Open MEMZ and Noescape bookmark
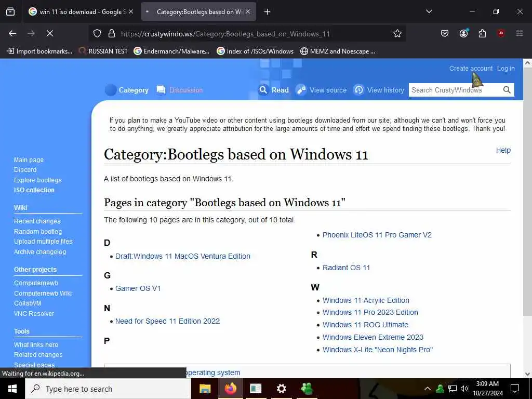The width and height of the screenshot is (532, 399). (338, 51)
